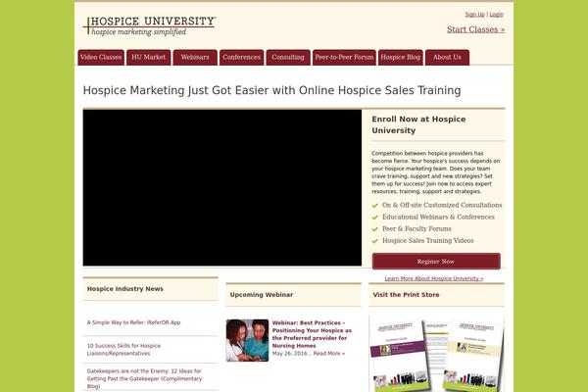This screenshot has height=392, width=588.
Task: Go to the HU Market tab
Action: (149, 58)
